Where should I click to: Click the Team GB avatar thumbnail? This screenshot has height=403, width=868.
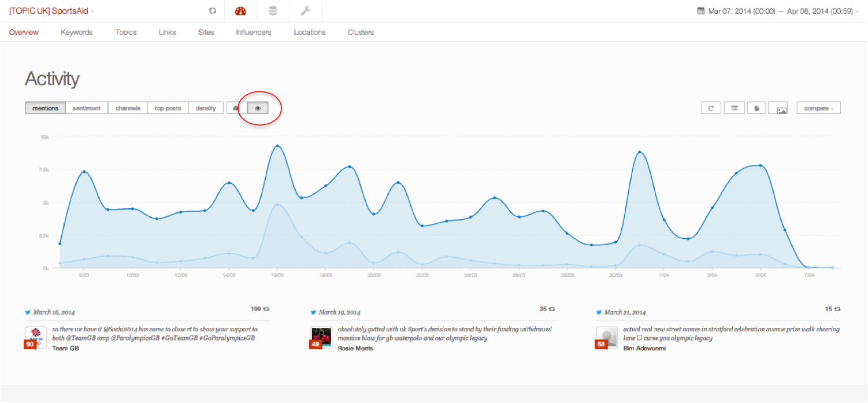click(x=35, y=334)
